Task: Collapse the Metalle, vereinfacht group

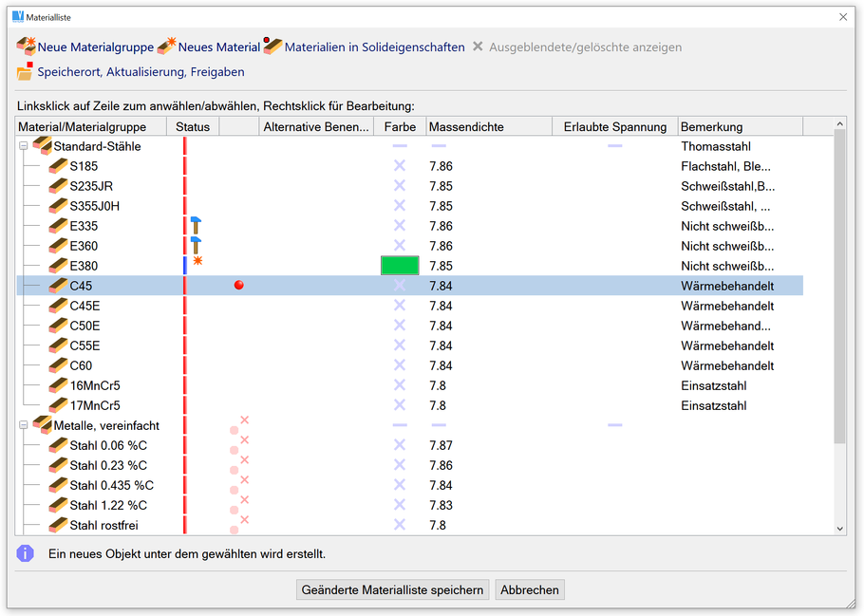Action: coord(24,425)
